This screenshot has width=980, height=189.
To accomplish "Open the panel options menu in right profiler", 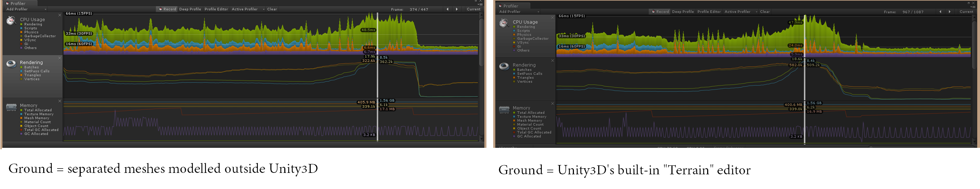I will pos(974,6).
